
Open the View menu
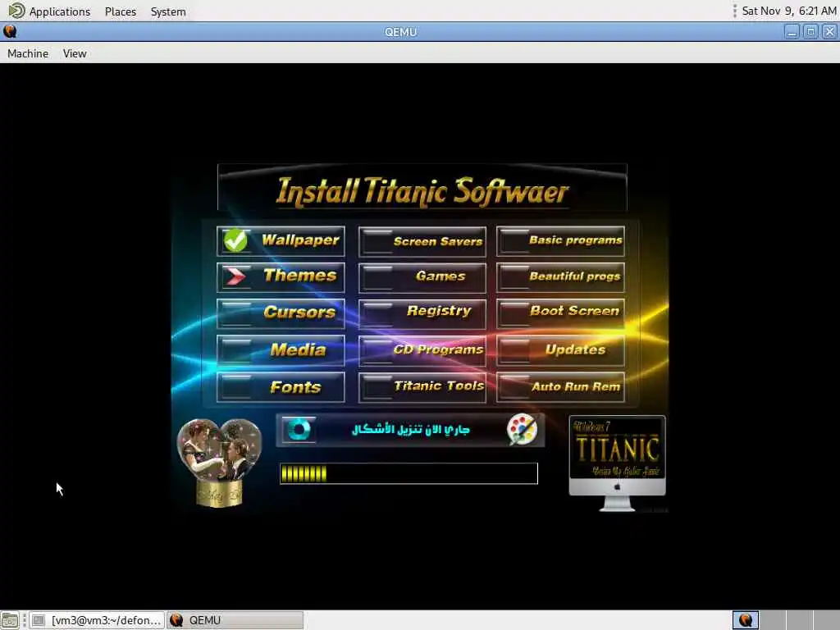[x=75, y=53]
